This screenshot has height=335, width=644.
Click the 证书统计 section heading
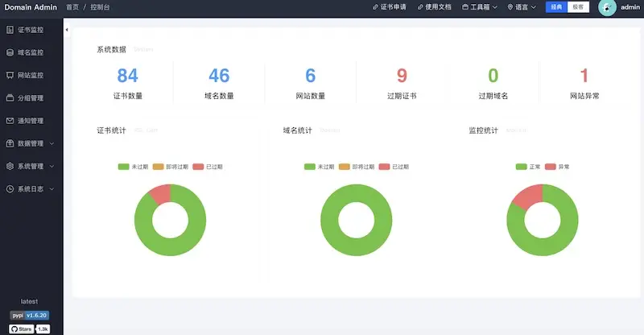tap(111, 130)
